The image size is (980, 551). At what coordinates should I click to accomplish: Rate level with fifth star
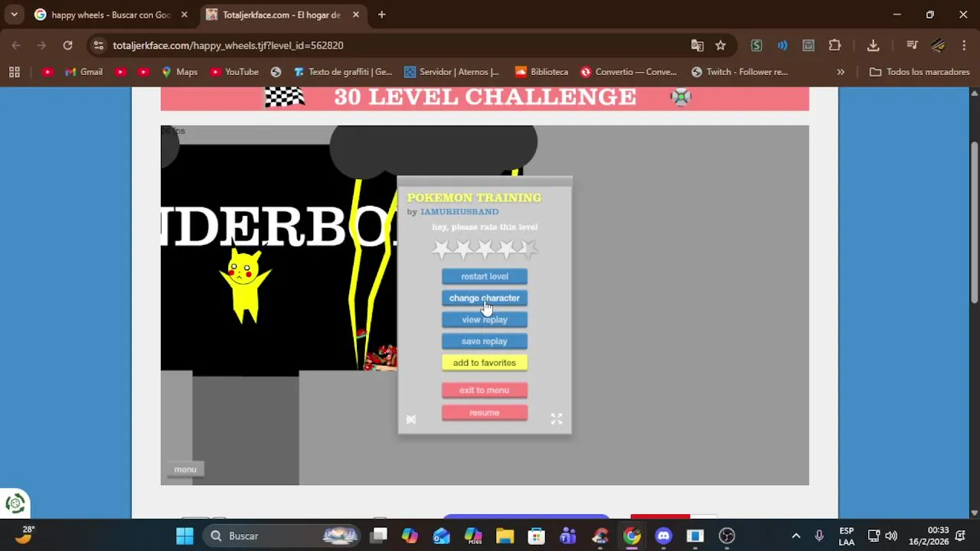coord(528,248)
